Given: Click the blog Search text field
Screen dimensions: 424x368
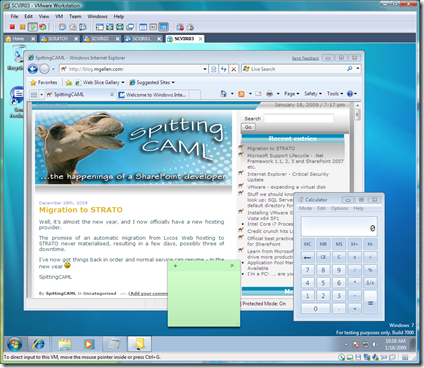Looking at the screenshot, I should click(298, 118).
